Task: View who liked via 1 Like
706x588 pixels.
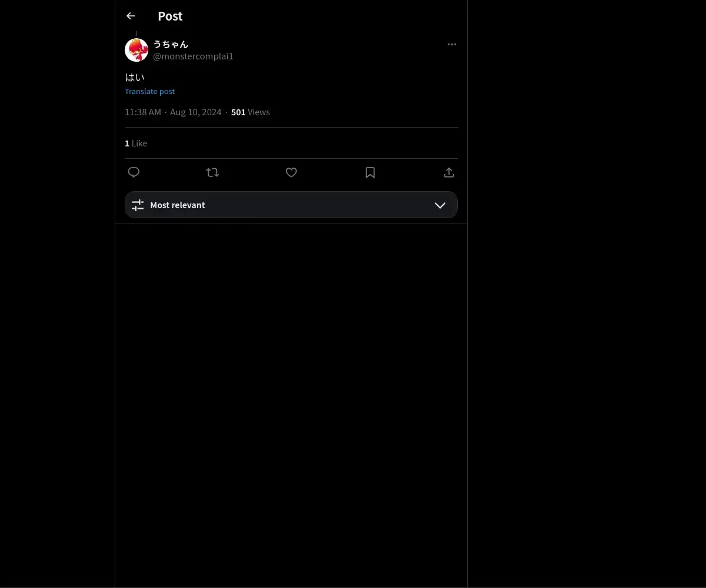Action: click(136, 143)
